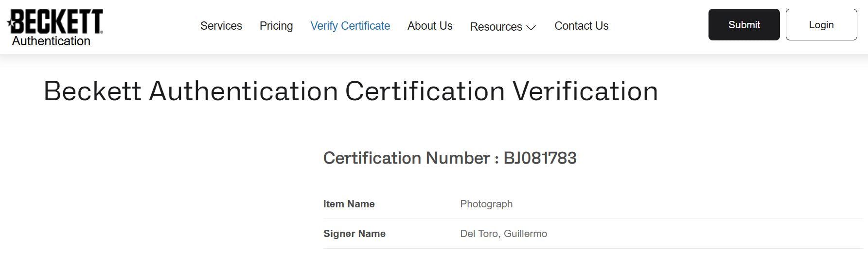Click the word Beckett in the heading
Viewport: 868px width, 257px height.
(x=92, y=91)
